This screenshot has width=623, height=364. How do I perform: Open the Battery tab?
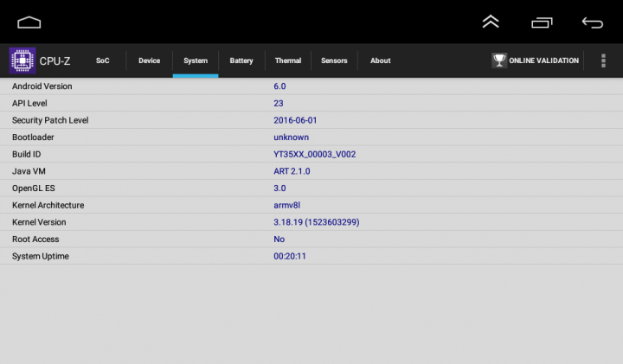241,61
